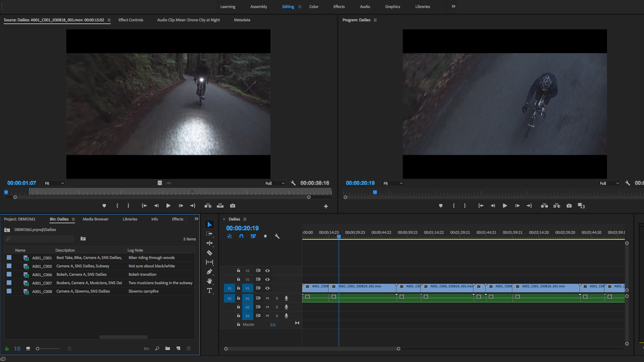Open the Effect Controls tab

point(131,20)
